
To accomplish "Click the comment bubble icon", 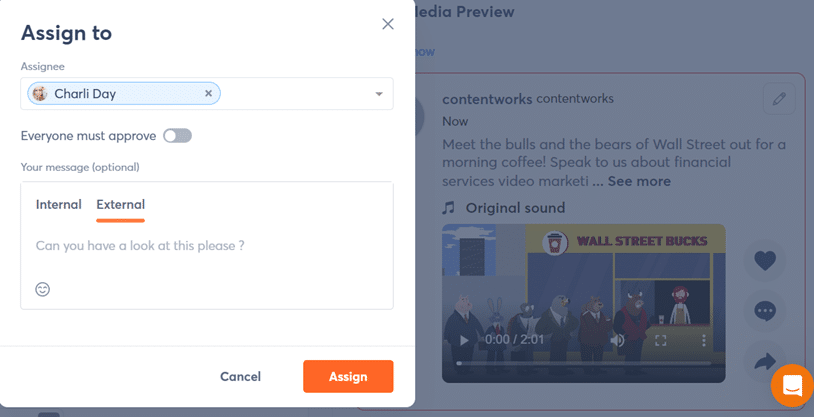I will coord(765,311).
